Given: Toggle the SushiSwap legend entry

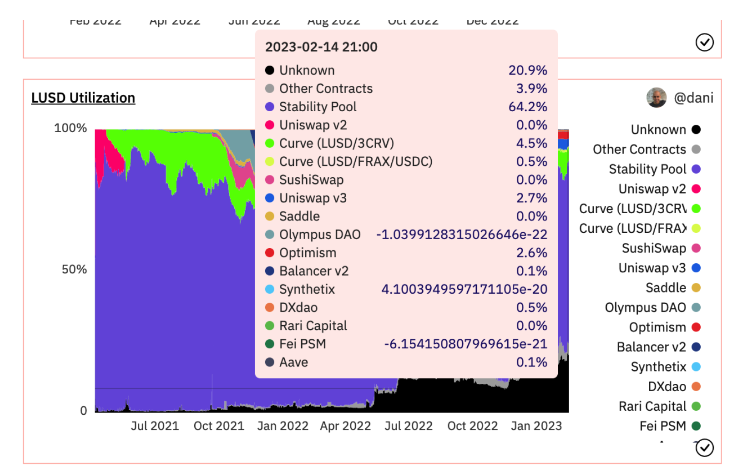Looking at the screenshot, I should [x=662, y=248].
